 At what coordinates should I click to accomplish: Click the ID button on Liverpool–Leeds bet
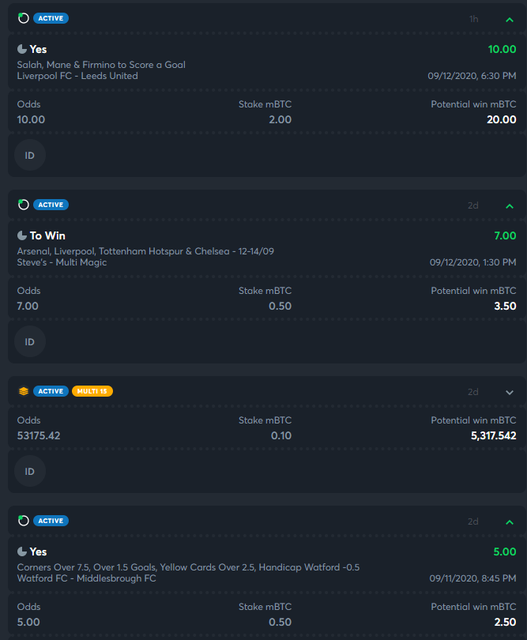(30, 155)
